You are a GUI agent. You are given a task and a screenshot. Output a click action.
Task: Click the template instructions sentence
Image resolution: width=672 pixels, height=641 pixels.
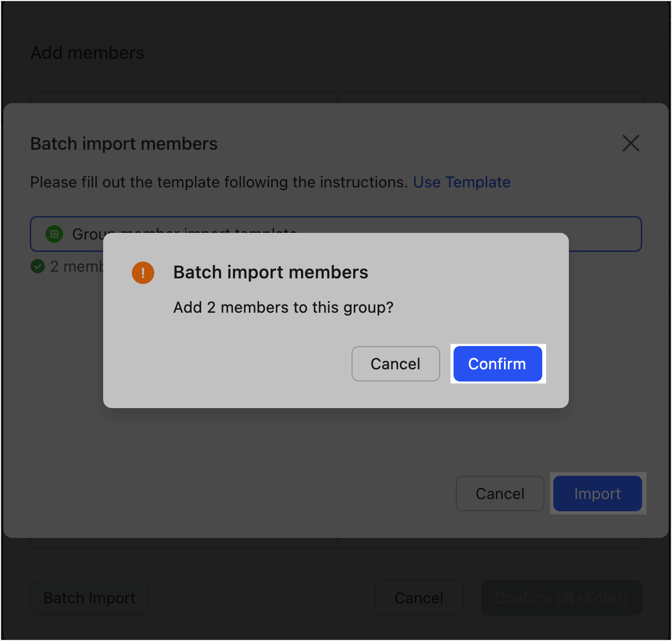219,182
